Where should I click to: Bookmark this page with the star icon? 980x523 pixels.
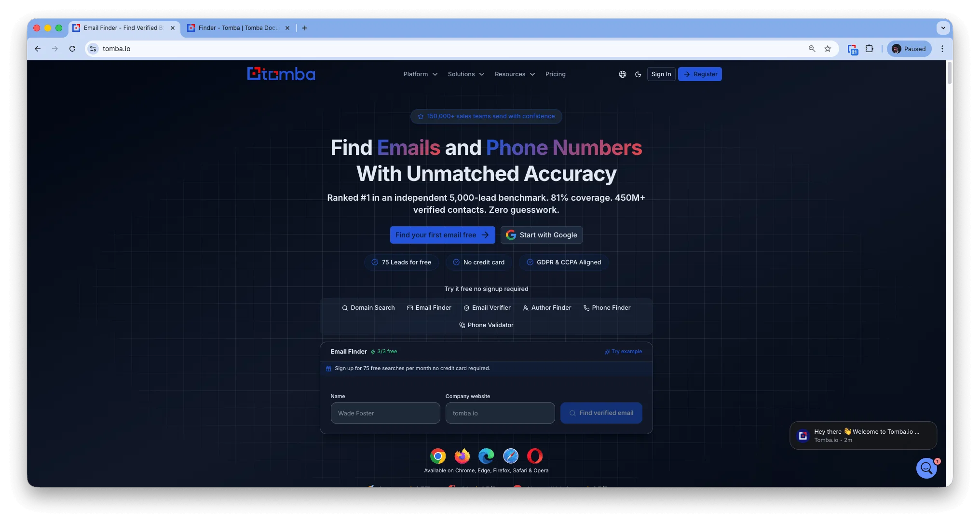click(828, 49)
